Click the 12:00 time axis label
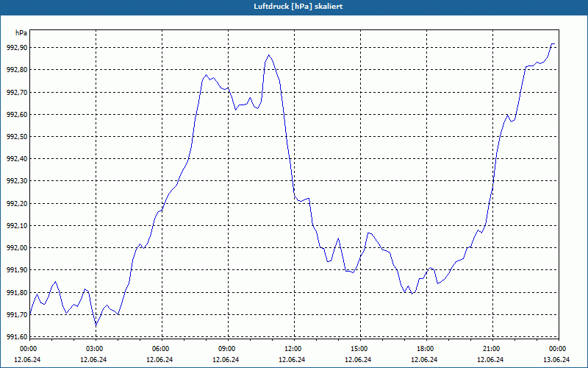Viewport: 588px width, 368px height. (294, 349)
